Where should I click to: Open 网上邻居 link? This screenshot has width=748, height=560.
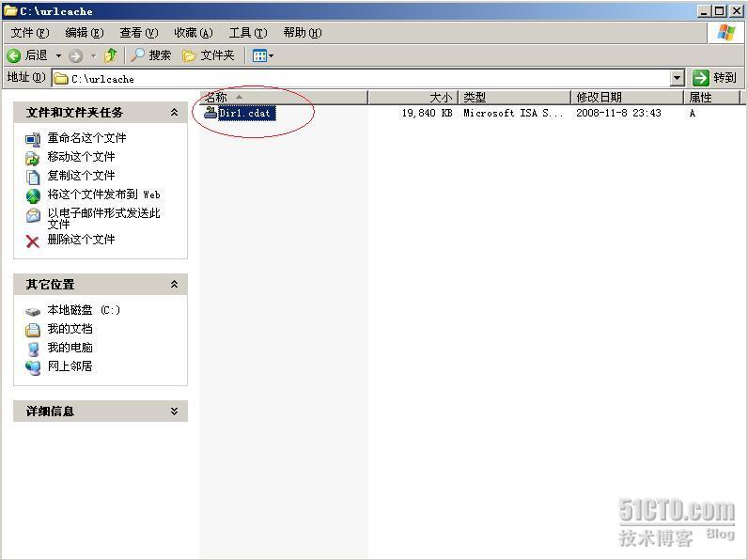pyautogui.click(x=70, y=366)
